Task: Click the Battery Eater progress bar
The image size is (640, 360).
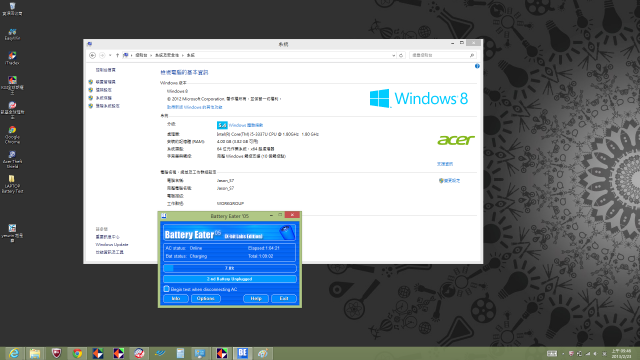Action: pyautogui.click(x=230, y=268)
